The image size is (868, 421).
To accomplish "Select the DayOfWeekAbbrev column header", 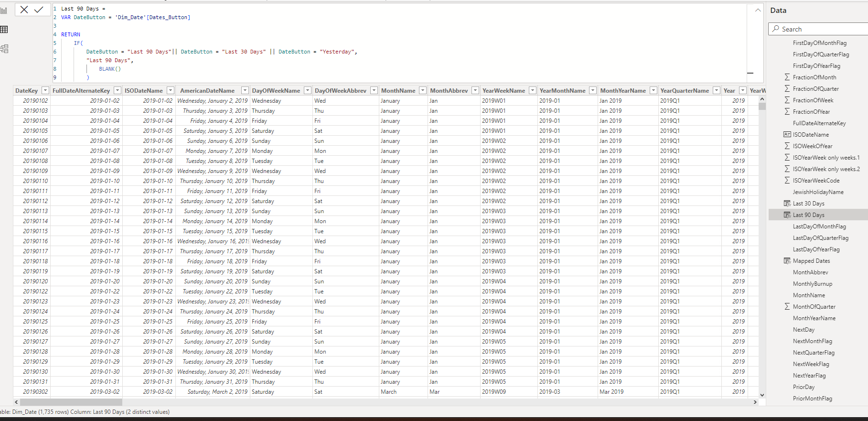I will coord(341,90).
